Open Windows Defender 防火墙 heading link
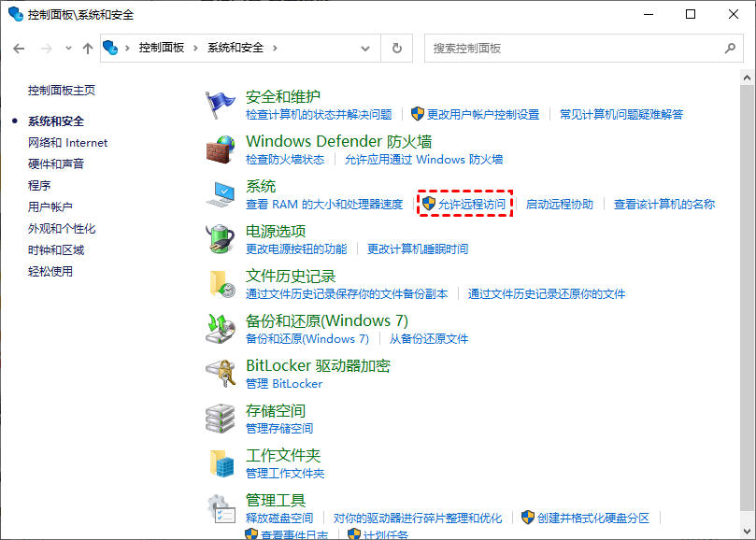 [x=338, y=141]
